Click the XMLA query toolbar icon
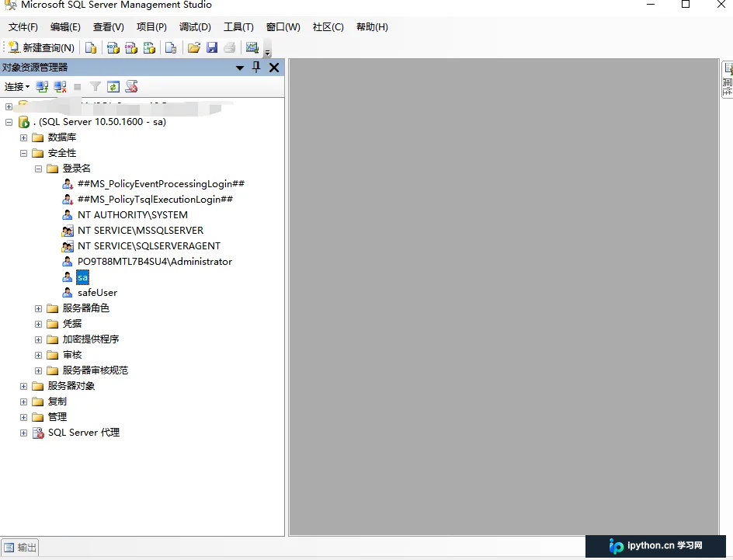733x560 pixels. [149, 47]
